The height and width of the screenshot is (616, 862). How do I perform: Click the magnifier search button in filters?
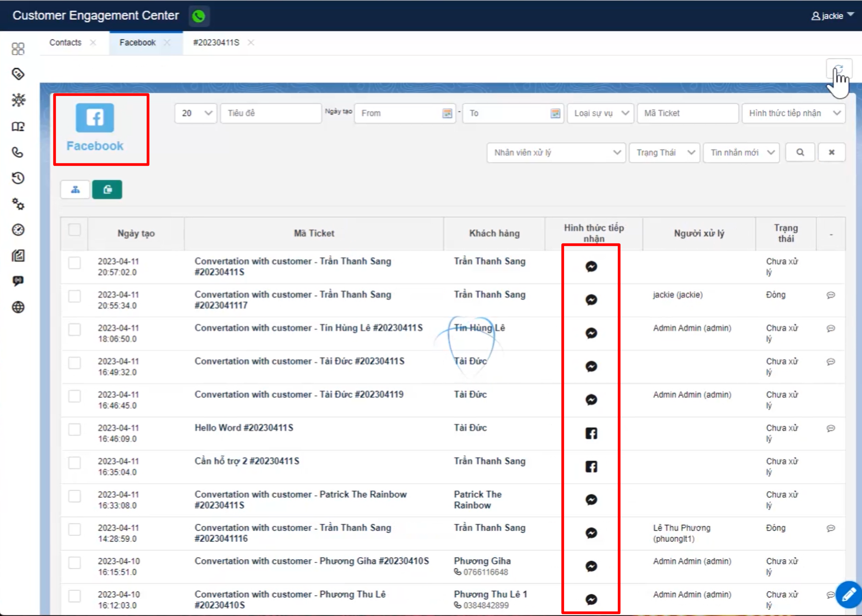pyautogui.click(x=800, y=152)
